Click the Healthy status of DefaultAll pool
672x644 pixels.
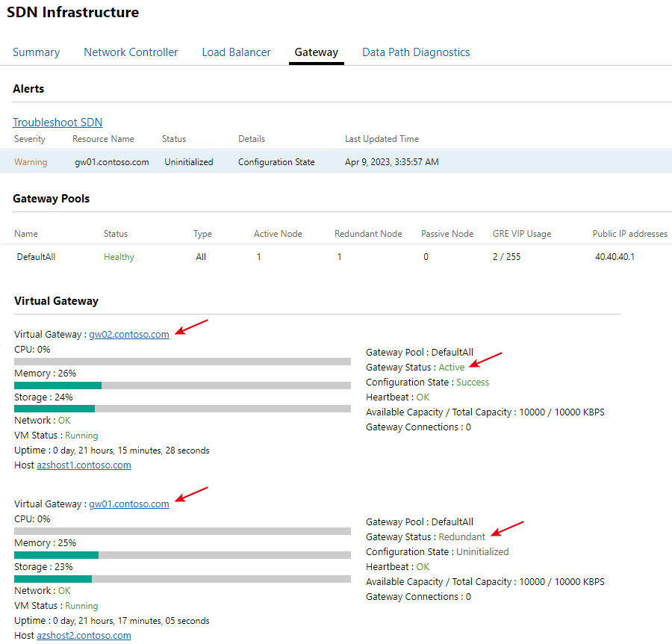(x=119, y=257)
